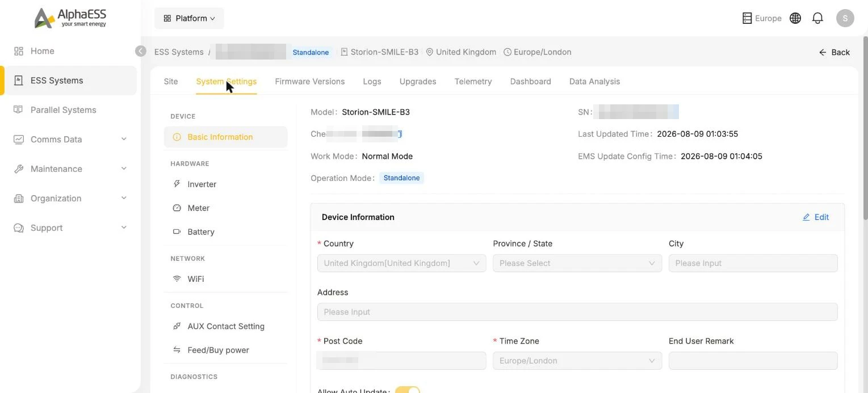Click the Europe/London label in header
868x393 pixels.
point(542,52)
